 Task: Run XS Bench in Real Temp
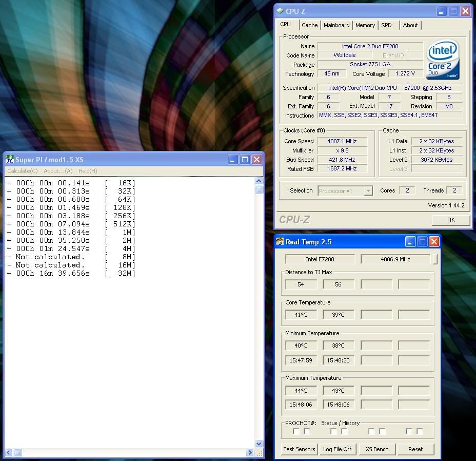tap(377, 449)
